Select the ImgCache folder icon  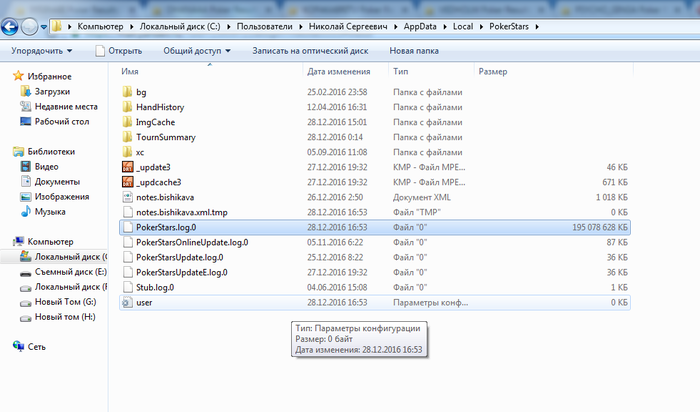click(x=127, y=122)
